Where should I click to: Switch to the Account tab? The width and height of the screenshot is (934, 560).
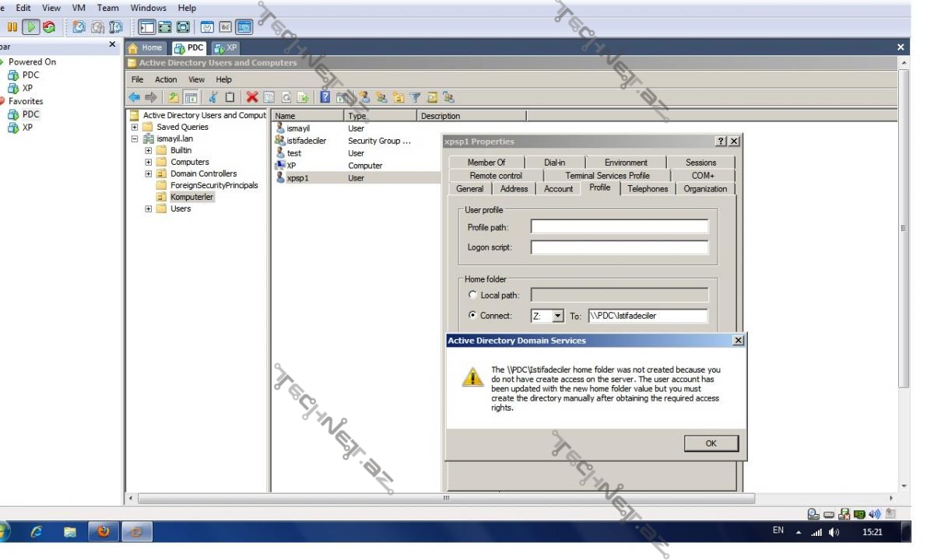point(558,189)
